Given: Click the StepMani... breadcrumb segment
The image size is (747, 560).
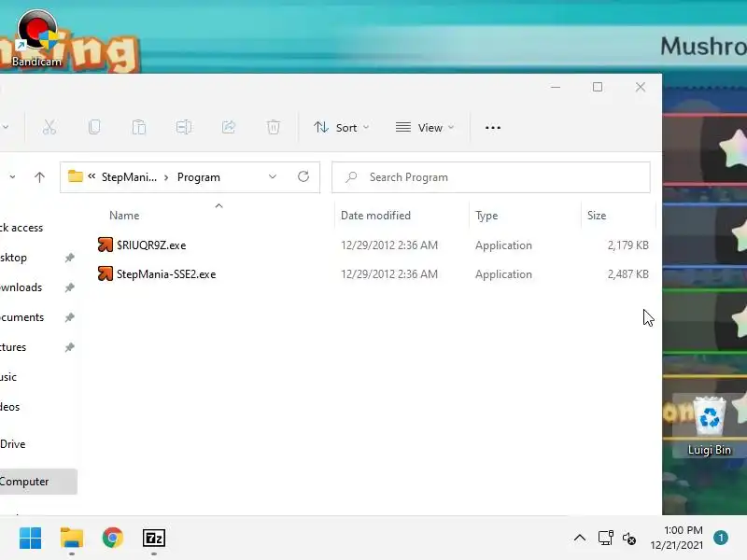Looking at the screenshot, I should (x=129, y=177).
